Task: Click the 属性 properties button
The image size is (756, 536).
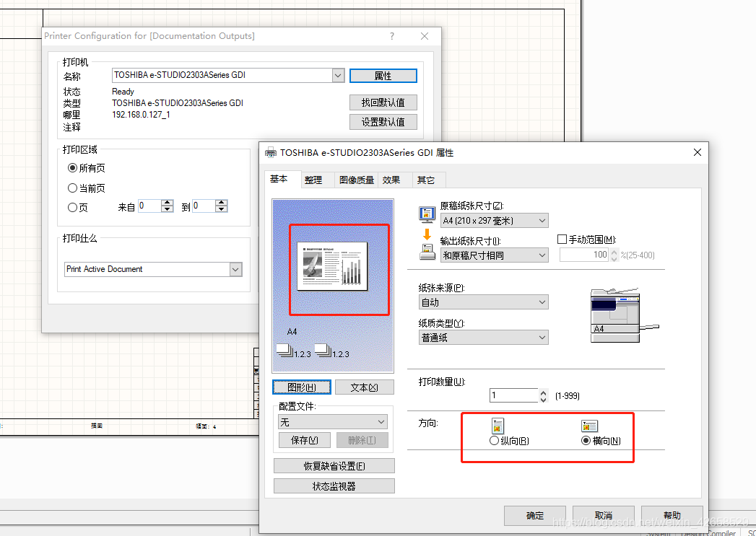Action: pos(383,76)
